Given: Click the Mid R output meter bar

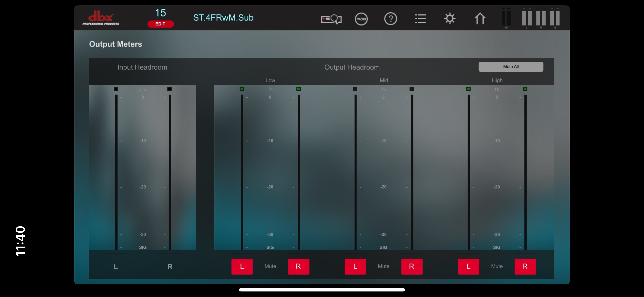Looking at the screenshot, I should pyautogui.click(x=412, y=172).
